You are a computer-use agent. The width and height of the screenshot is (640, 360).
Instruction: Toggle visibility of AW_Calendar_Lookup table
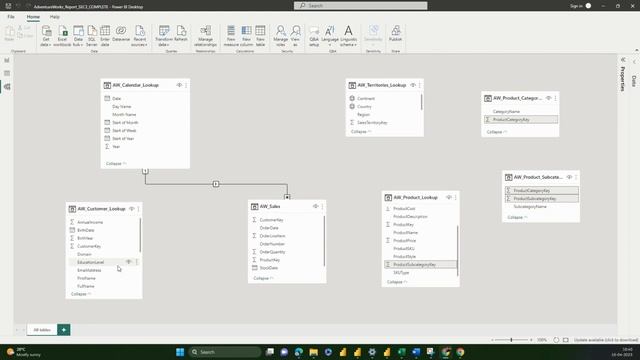coord(179,85)
